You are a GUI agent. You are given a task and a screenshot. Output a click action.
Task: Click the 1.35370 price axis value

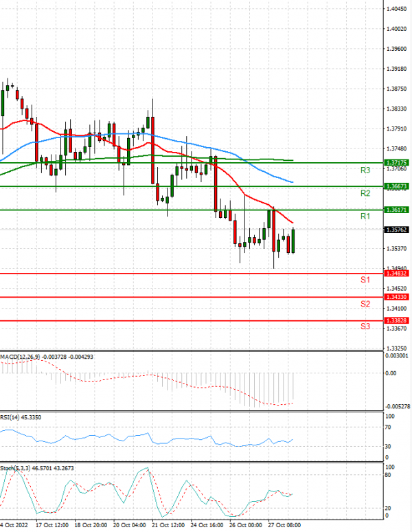pyautogui.click(x=396, y=249)
